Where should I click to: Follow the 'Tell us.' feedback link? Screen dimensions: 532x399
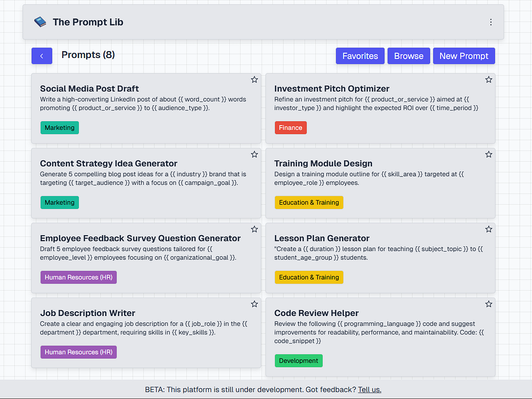click(x=369, y=389)
